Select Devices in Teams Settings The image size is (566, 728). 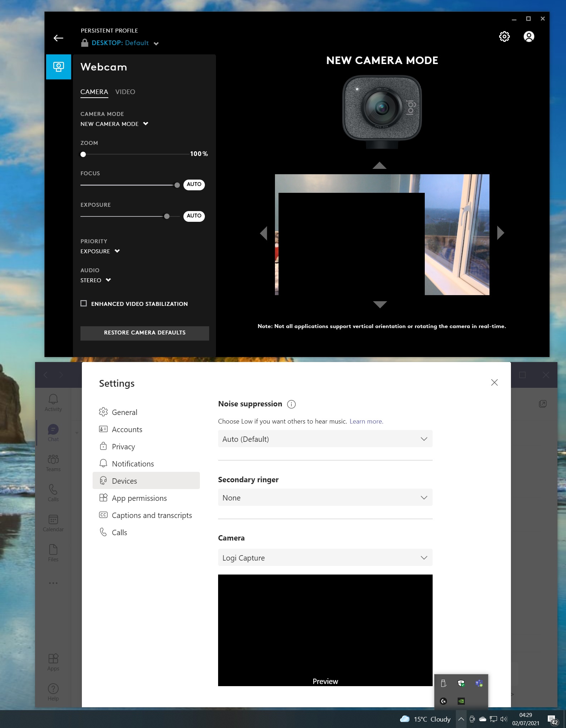pos(146,481)
